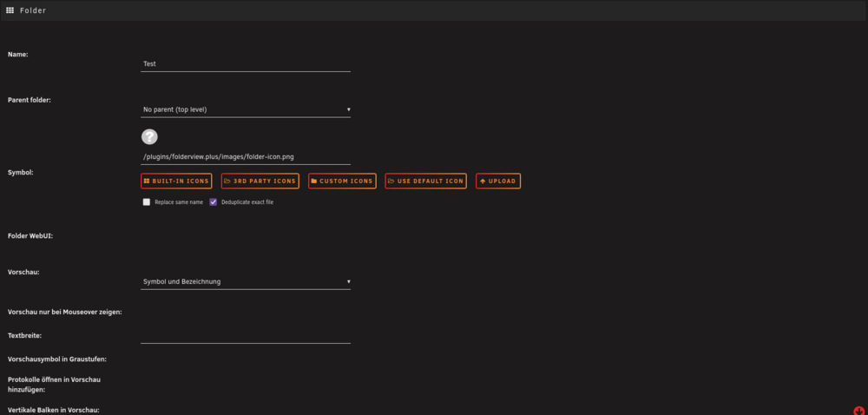
Task: Click the Folder grid icon in header
Action: tap(10, 10)
